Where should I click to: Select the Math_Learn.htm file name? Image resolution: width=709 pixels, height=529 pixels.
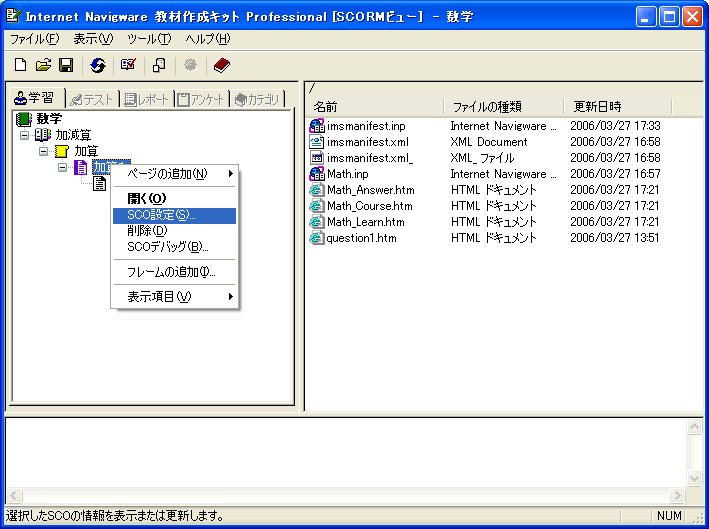point(366,222)
